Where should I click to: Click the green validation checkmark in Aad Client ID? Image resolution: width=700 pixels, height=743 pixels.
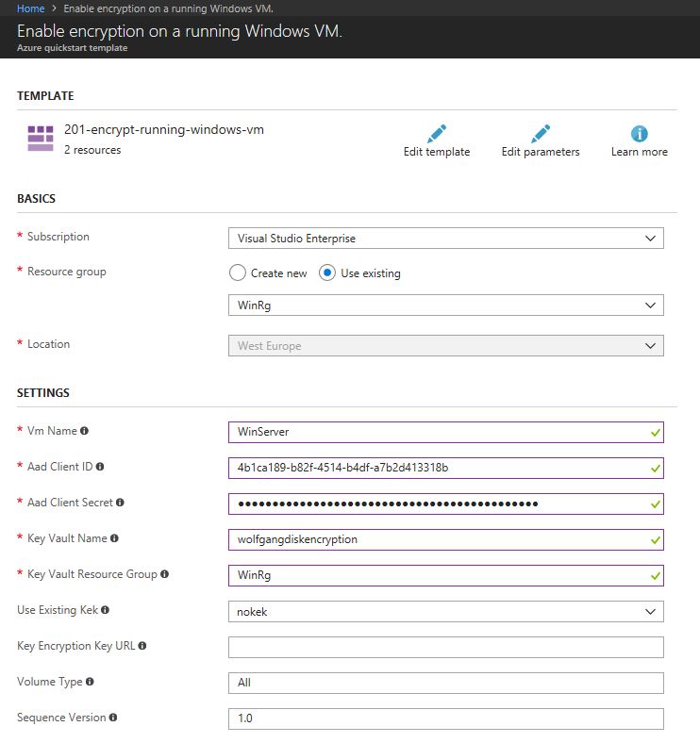coord(656,469)
